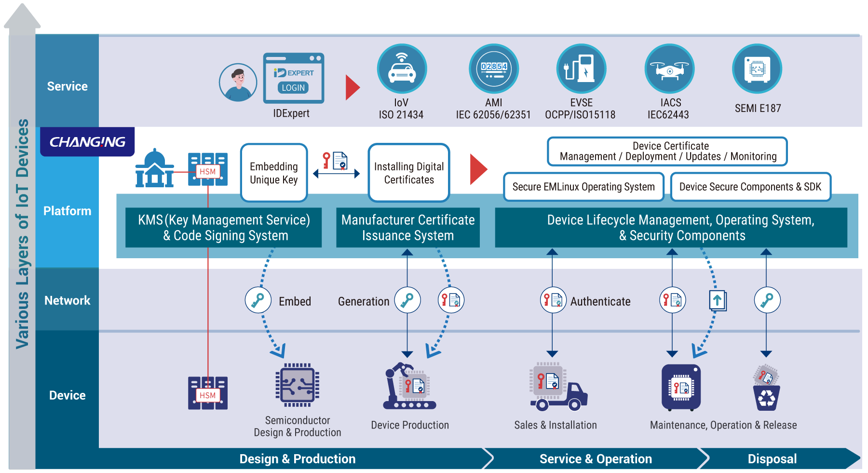Open the Secure EMLinux Operating System box
The image size is (868, 473).
583,187
